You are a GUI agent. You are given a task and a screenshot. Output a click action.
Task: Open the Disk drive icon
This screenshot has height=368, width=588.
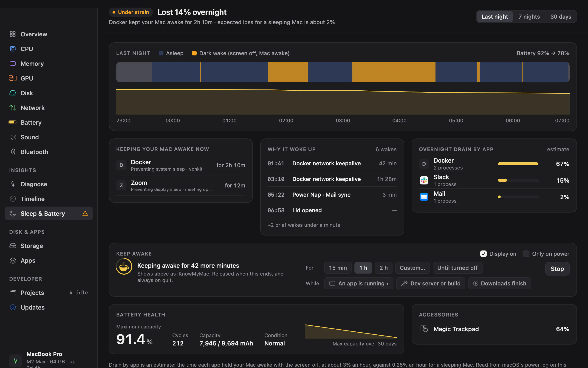tap(13, 93)
